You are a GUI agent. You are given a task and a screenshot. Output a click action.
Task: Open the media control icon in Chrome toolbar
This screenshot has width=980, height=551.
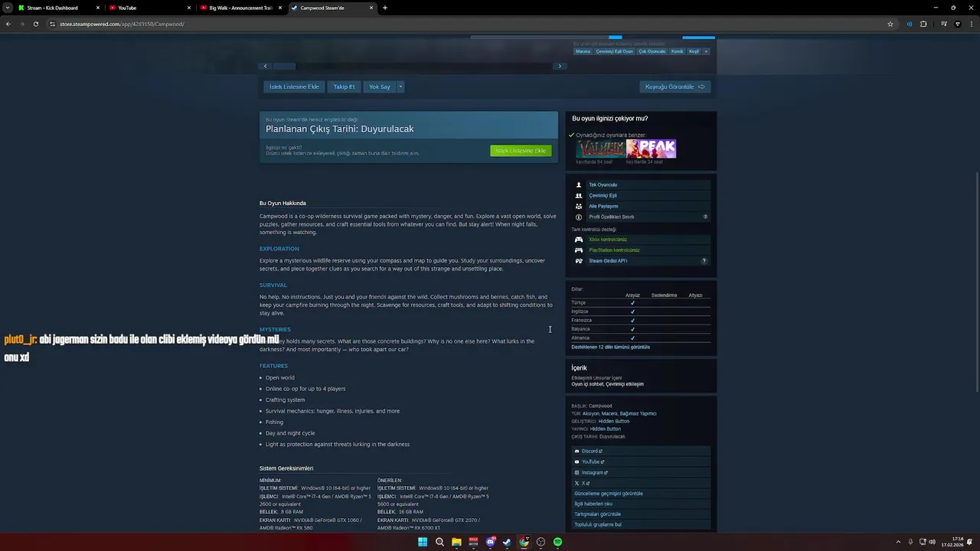944,24
